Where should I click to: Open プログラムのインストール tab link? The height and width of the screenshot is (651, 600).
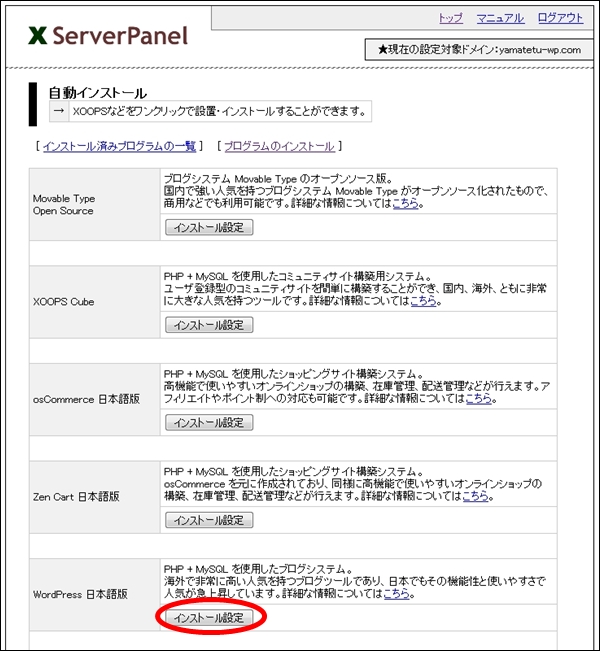(279, 146)
